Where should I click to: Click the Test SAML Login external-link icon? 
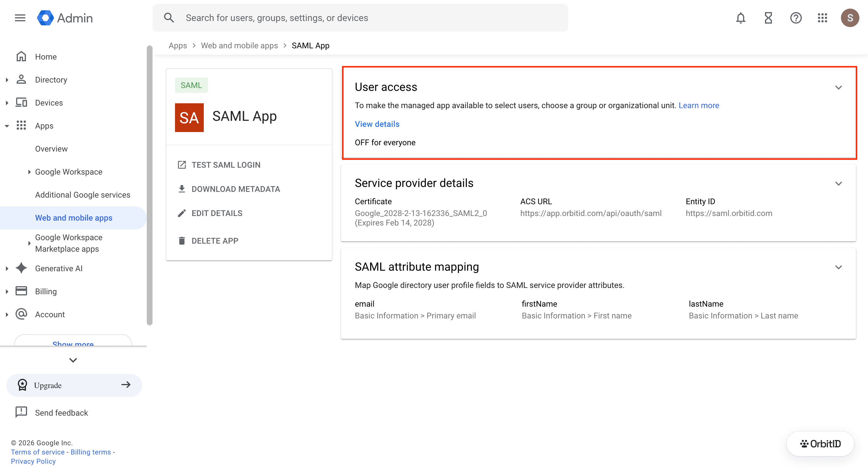click(182, 165)
